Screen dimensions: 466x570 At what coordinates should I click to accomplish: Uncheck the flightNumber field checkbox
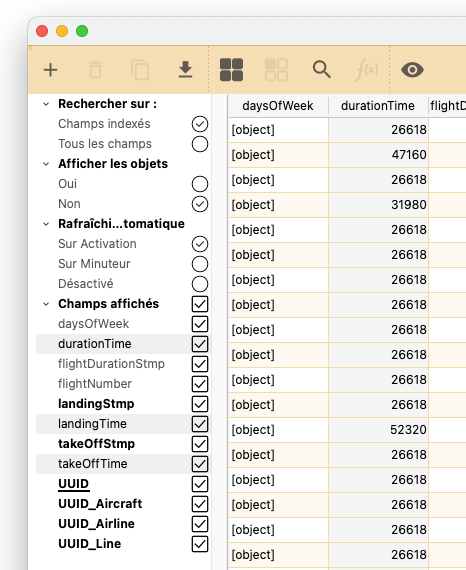[x=200, y=384]
